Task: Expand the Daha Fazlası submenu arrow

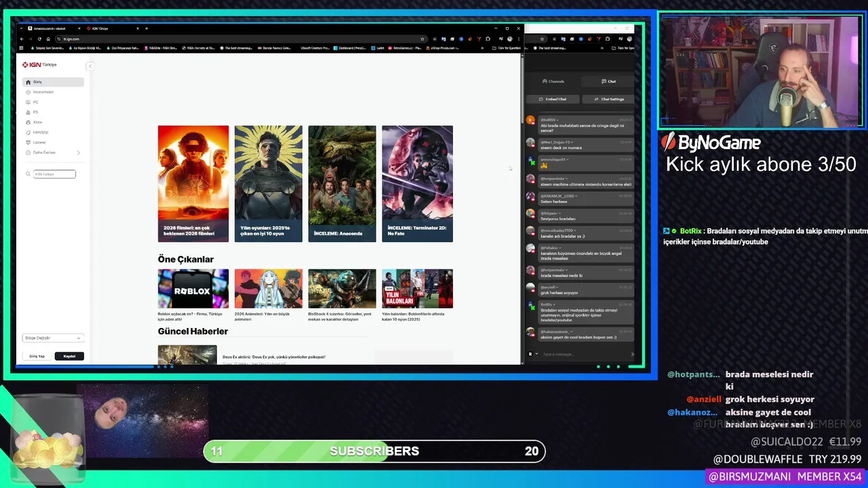Action: tap(78, 153)
